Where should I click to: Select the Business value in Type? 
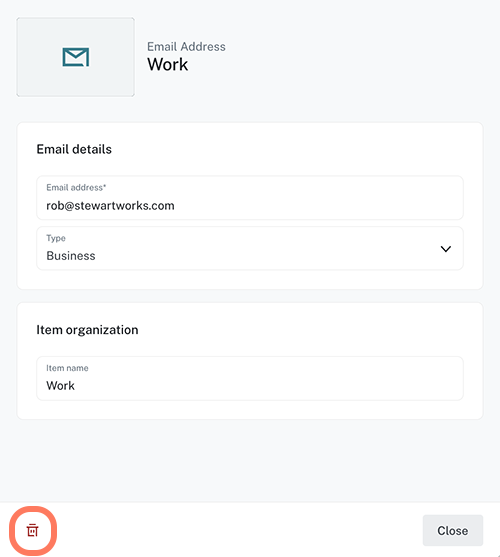[x=71, y=256]
